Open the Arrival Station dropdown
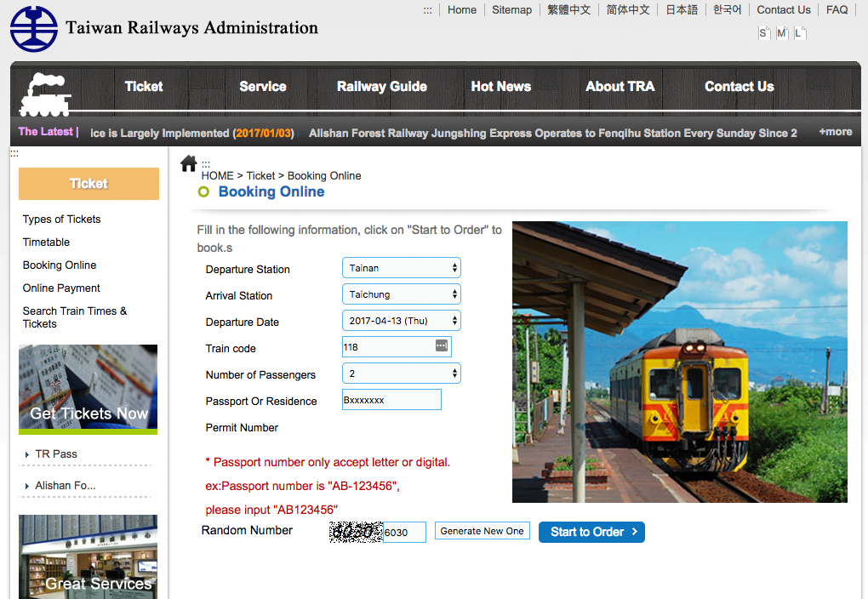 click(402, 294)
